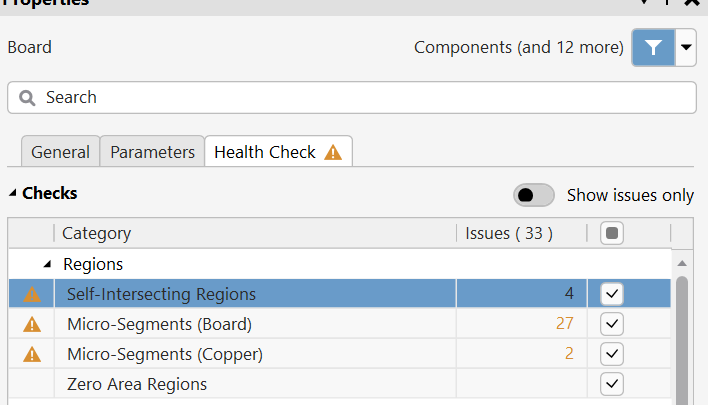Image resolution: width=708 pixels, height=405 pixels.
Task: Click the search magnifier icon
Action: (x=27, y=98)
